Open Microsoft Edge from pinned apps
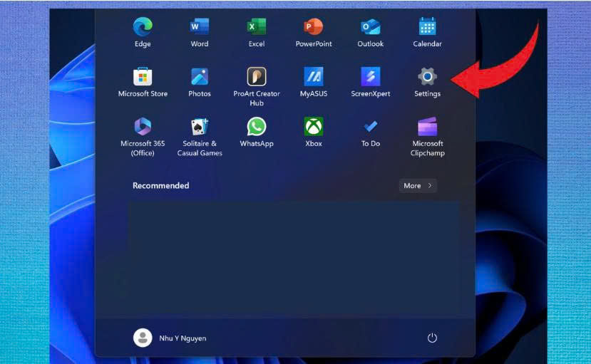591x364 pixels. (x=143, y=27)
